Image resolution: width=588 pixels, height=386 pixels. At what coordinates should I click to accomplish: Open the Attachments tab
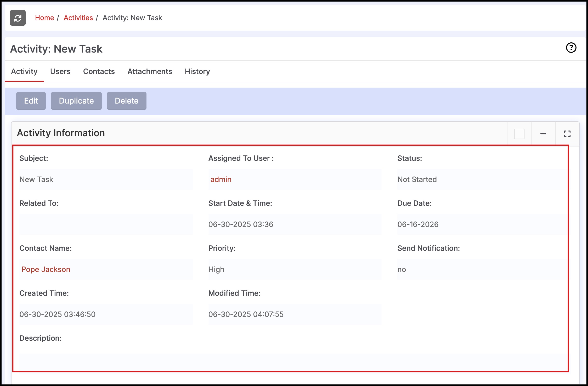click(x=150, y=71)
